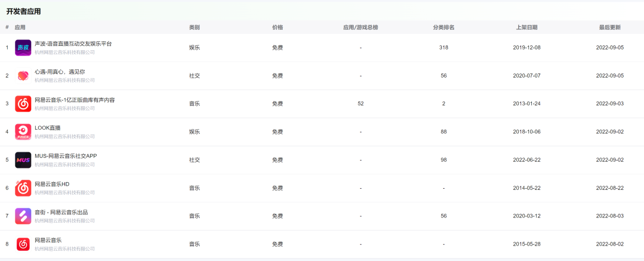Click 免费 price for 声波
The height and width of the screenshot is (261, 644).
click(277, 48)
